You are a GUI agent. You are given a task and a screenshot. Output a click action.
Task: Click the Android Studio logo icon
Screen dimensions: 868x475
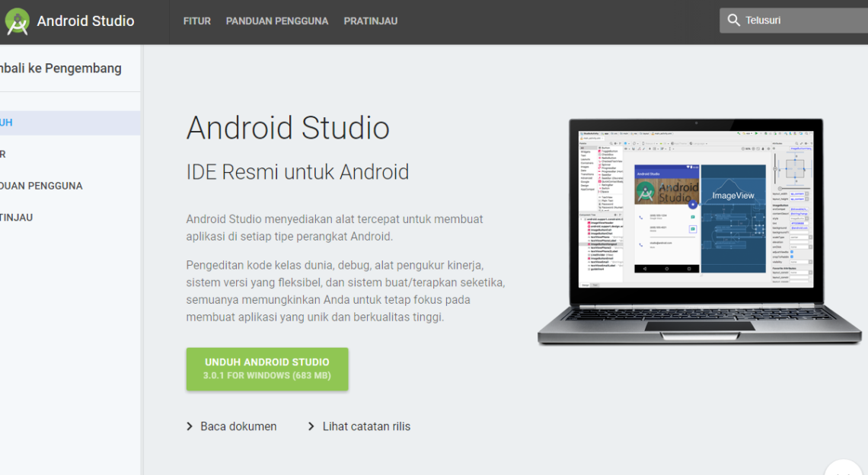[x=17, y=21]
